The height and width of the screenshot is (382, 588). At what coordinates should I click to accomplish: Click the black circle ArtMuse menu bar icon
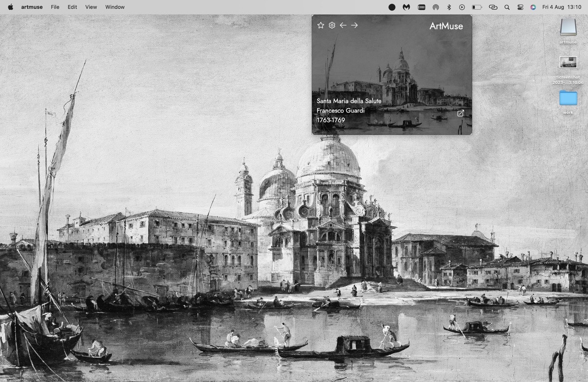(x=392, y=7)
